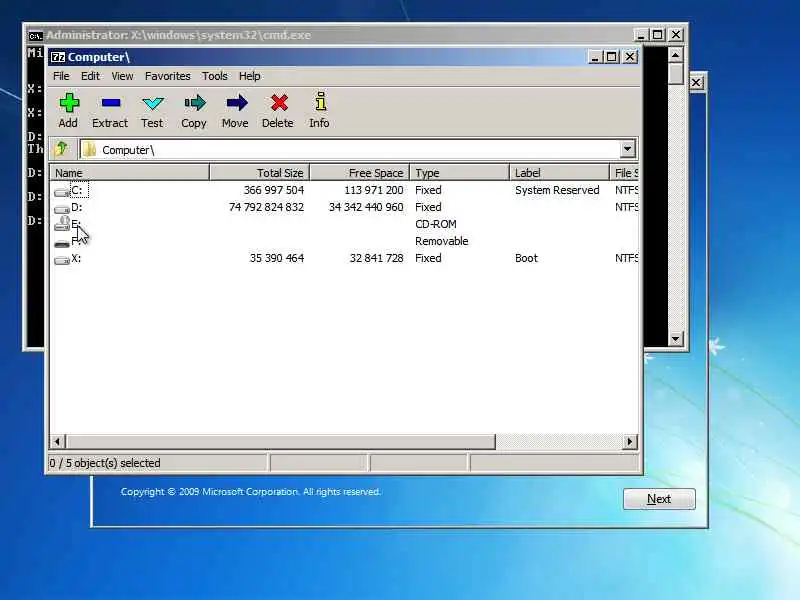This screenshot has height=600, width=800.
Task: Click the 'Boot' label cell
Action: point(527,258)
